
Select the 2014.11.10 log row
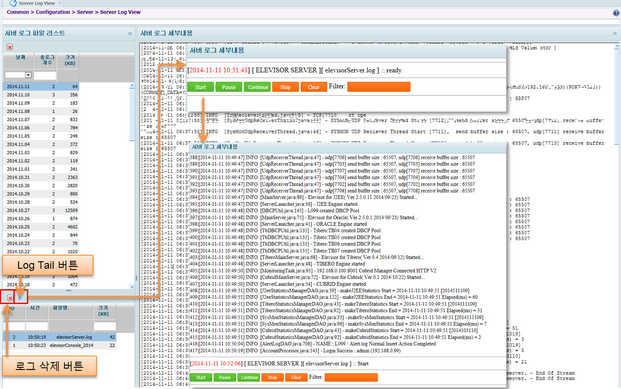41,95
